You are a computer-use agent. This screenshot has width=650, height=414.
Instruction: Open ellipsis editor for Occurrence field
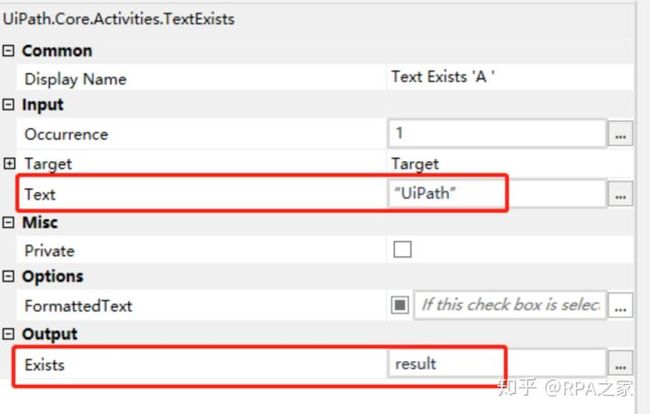pyautogui.click(x=620, y=134)
